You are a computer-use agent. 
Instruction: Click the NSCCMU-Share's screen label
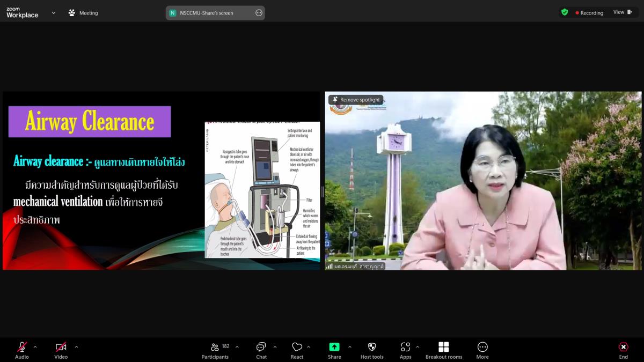[207, 13]
